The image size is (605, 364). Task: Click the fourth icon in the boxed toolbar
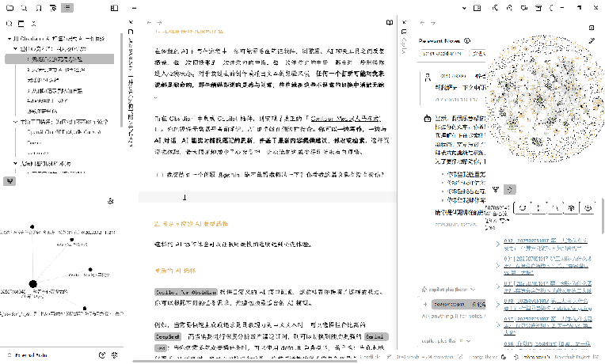[572, 208]
